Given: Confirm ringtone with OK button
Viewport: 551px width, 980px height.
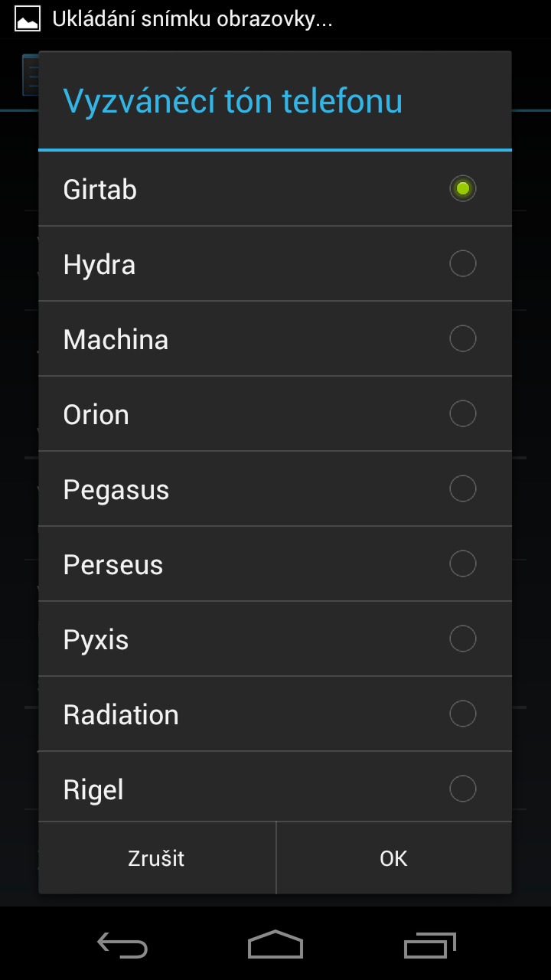Looking at the screenshot, I should point(393,858).
